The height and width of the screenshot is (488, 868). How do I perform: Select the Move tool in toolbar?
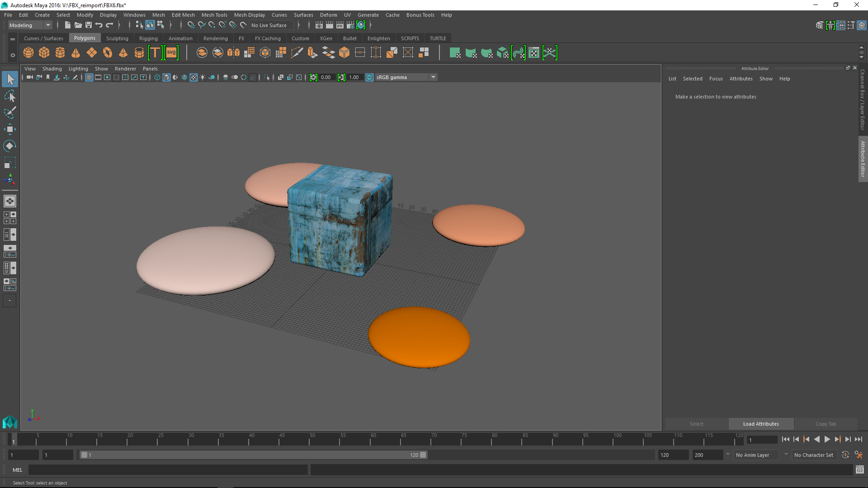point(10,129)
